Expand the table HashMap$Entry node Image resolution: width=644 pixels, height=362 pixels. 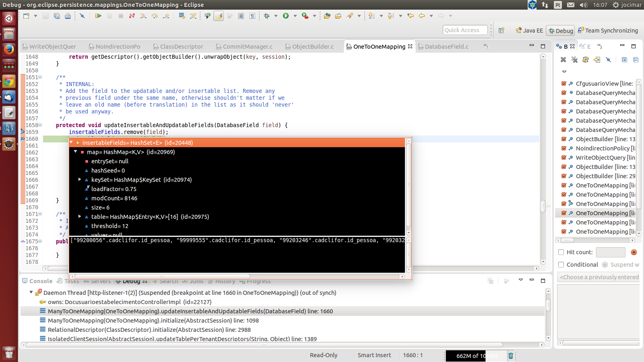click(x=80, y=216)
